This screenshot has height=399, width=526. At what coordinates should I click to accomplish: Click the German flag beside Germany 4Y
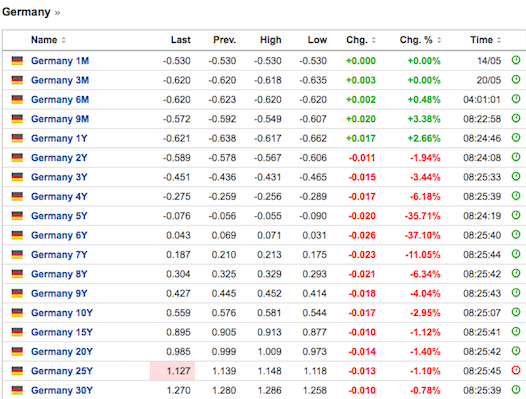(x=17, y=196)
